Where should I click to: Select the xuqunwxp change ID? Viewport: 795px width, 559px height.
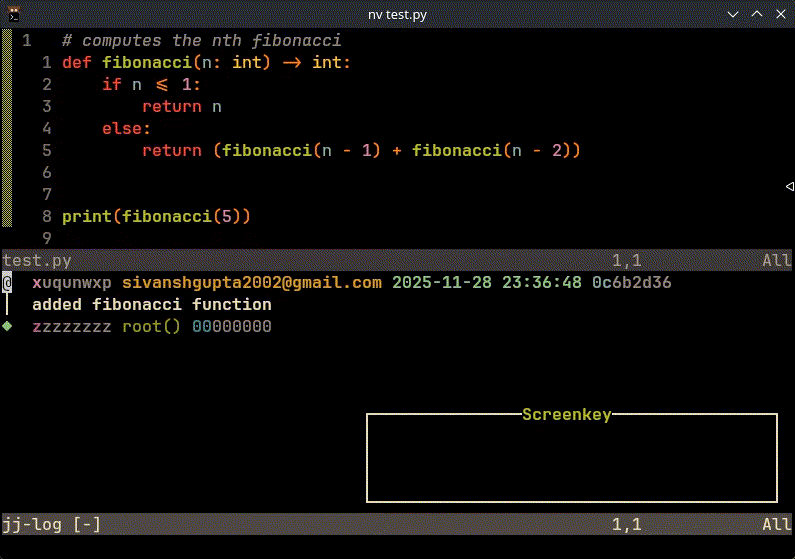tap(72, 283)
